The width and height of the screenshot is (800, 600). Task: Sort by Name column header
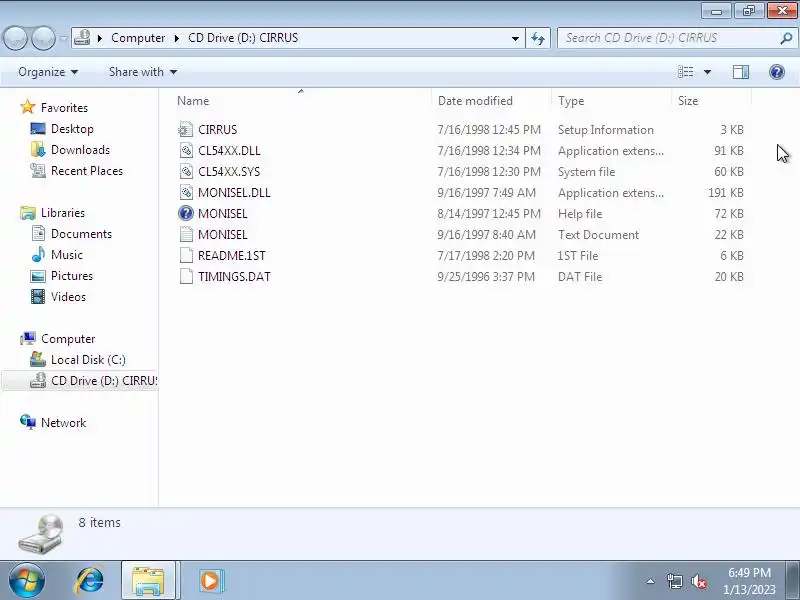[x=301, y=101]
